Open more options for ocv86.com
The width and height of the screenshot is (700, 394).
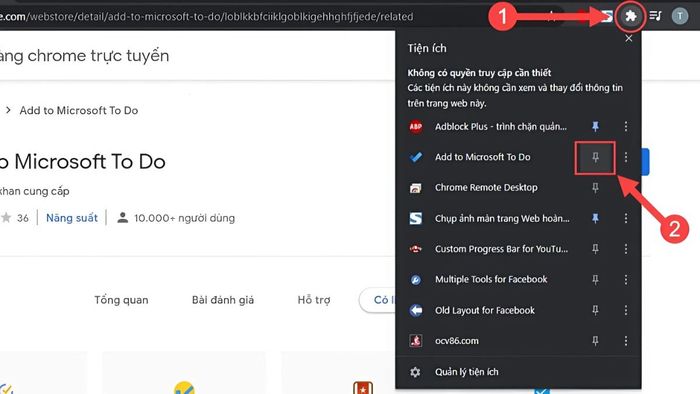tap(626, 341)
